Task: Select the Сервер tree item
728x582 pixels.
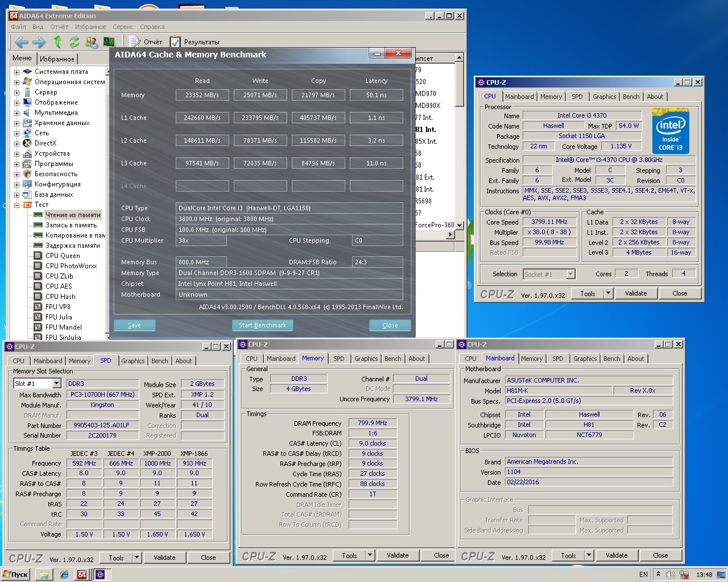Action: [x=45, y=92]
